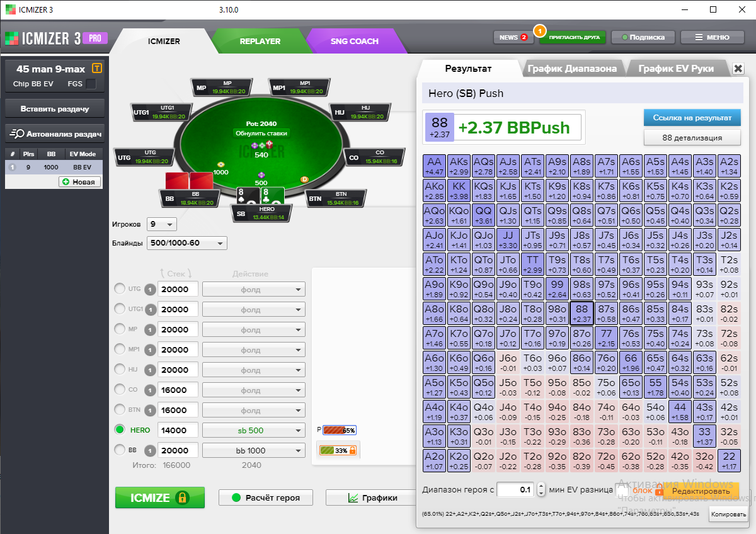Open the Результат tab
This screenshot has height=534, width=756.
tap(468, 69)
